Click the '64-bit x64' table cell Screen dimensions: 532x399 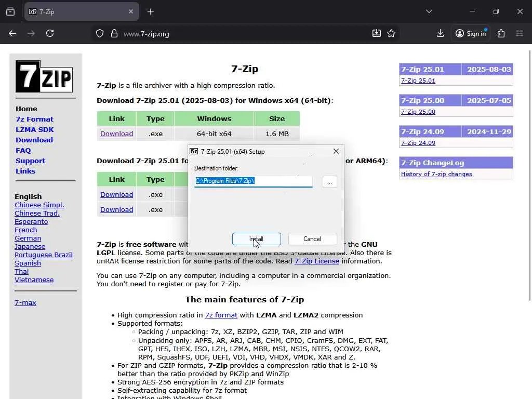tap(214, 134)
